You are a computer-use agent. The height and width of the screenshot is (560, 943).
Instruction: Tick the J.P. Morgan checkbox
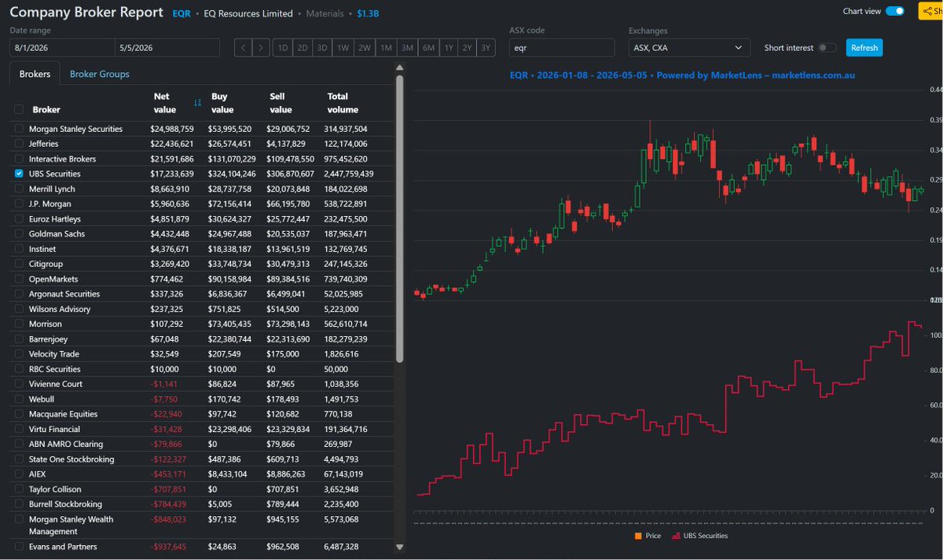[19, 203]
